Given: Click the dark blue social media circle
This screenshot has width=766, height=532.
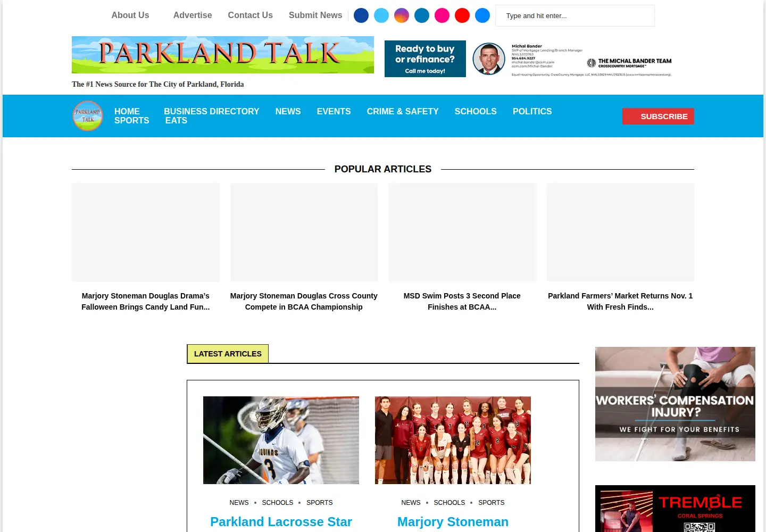Looking at the screenshot, I should 361,15.
